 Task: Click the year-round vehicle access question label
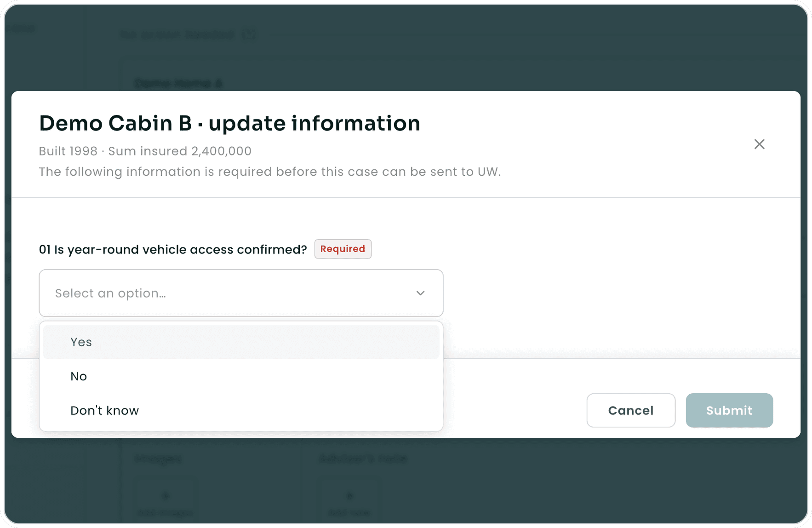[x=173, y=249]
